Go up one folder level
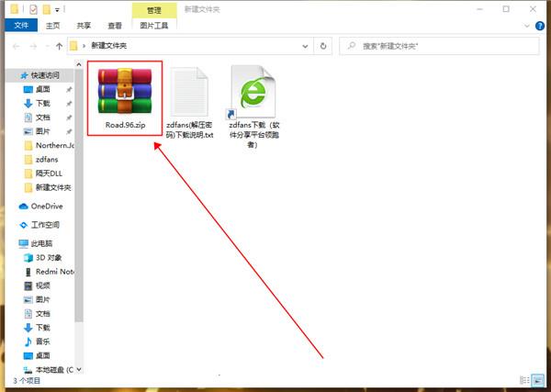551x392 pixels. click(59, 46)
